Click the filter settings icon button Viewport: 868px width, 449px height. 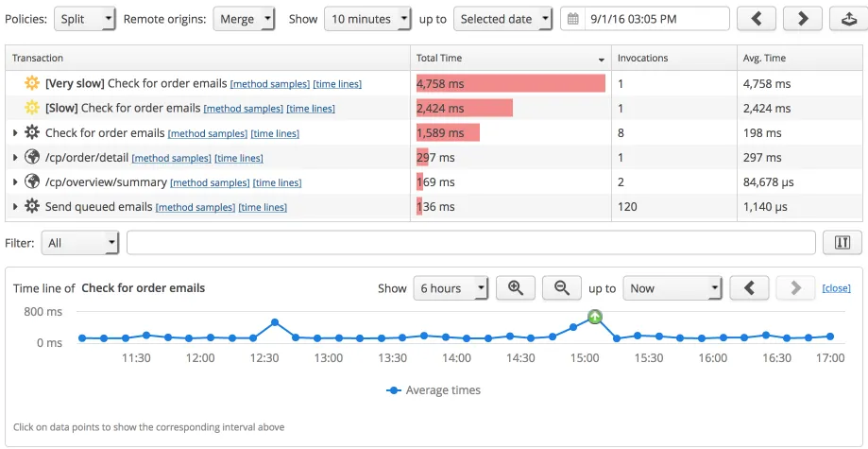tap(842, 243)
